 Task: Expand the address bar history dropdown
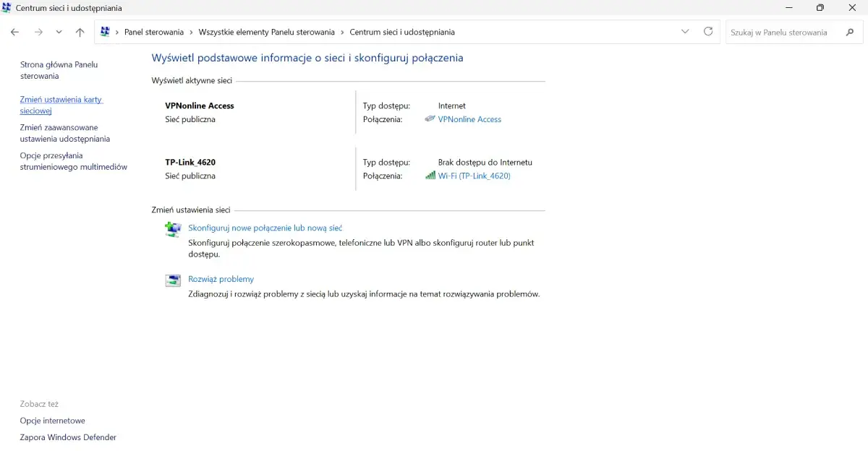(x=685, y=32)
